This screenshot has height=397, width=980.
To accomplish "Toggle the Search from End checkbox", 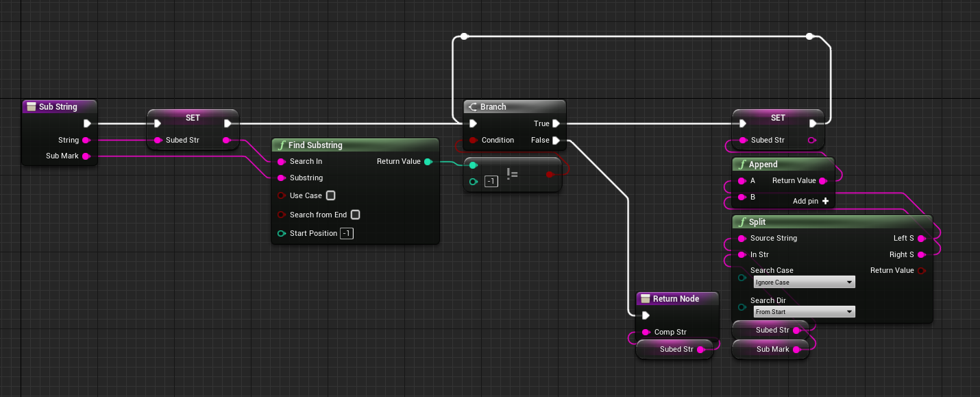I will click(x=355, y=215).
